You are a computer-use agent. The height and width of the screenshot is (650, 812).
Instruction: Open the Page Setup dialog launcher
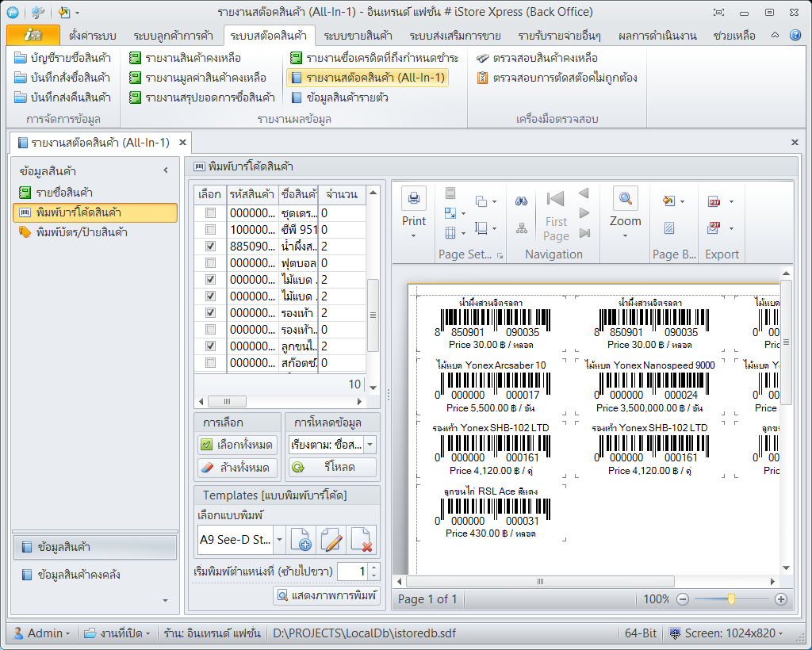click(500, 255)
